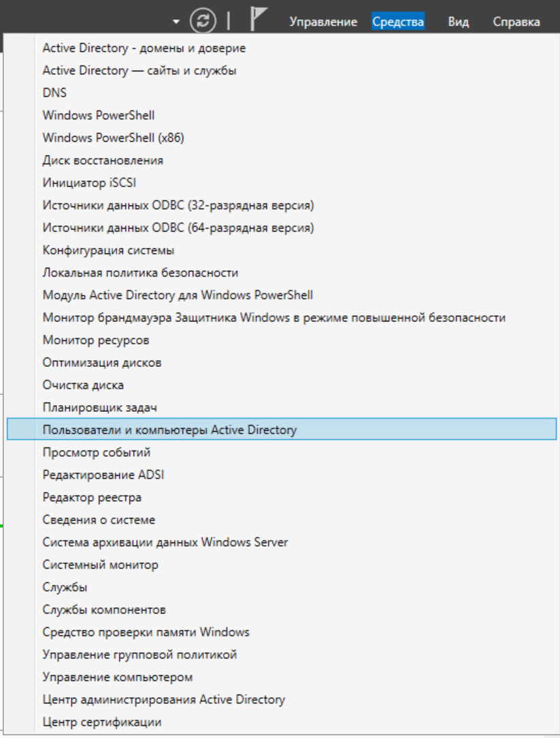Image resolution: width=560 pixels, height=738 pixels.
Task: Launch Пользователи и компьютеры Active Directory
Action: tap(282, 429)
